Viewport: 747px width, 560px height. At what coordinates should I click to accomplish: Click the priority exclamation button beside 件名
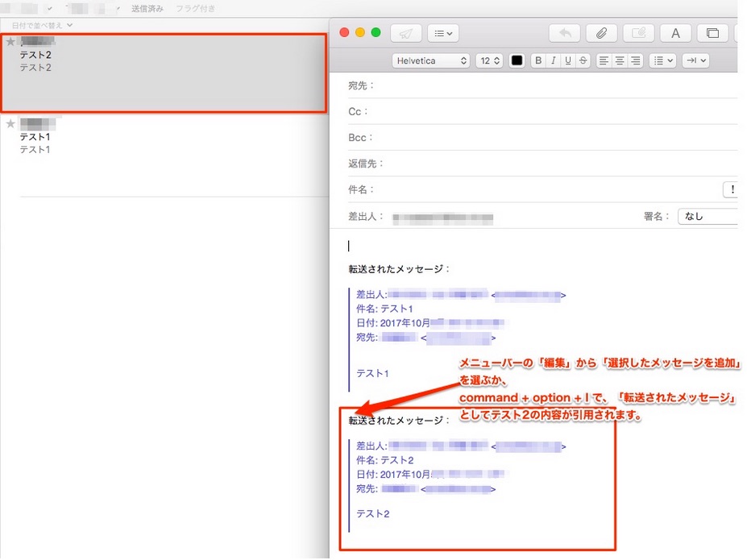732,189
